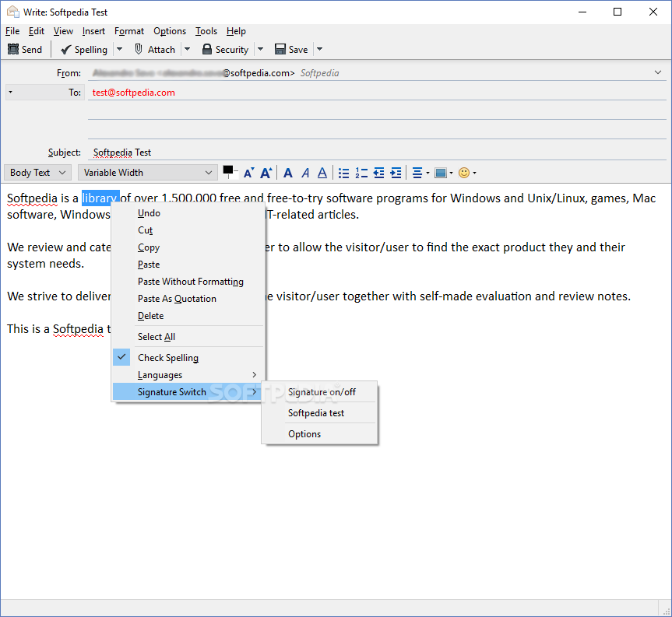The width and height of the screenshot is (672, 617).
Task: Open the Body Text paragraph style dropdown
Action: (x=37, y=173)
